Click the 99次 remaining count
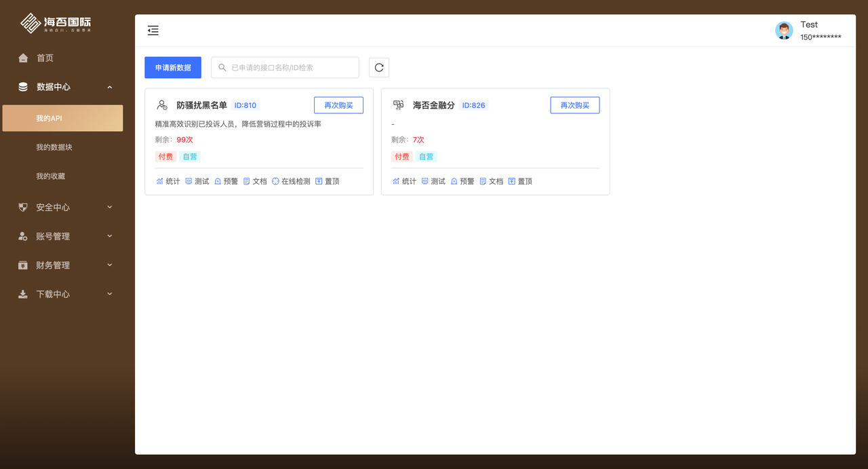Screen dimensions: 868x469 point(185,140)
